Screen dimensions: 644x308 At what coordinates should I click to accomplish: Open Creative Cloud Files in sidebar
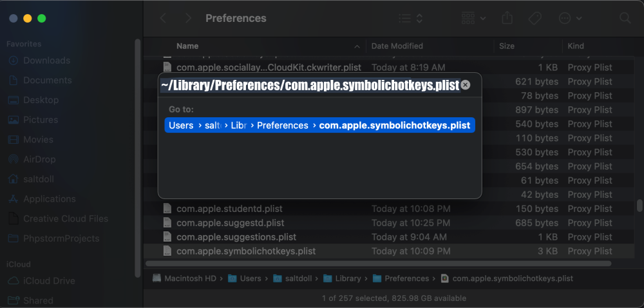66,219
